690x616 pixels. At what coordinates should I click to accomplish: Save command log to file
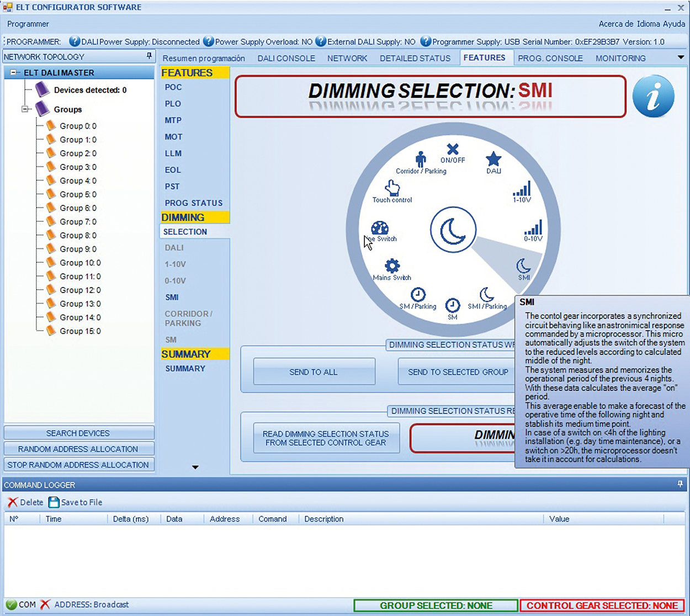pos(76,502)
